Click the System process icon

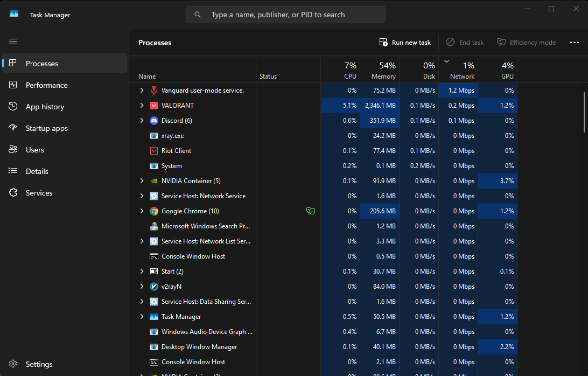(154, 166)
